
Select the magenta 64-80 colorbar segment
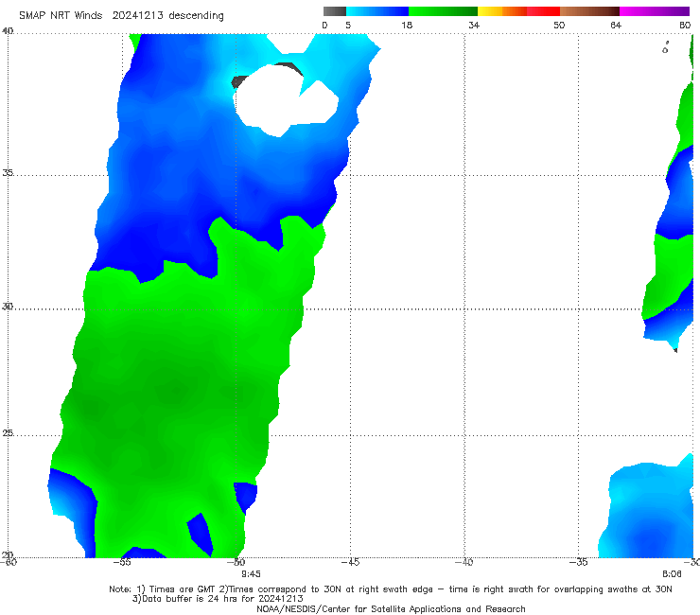click(655, 11)
